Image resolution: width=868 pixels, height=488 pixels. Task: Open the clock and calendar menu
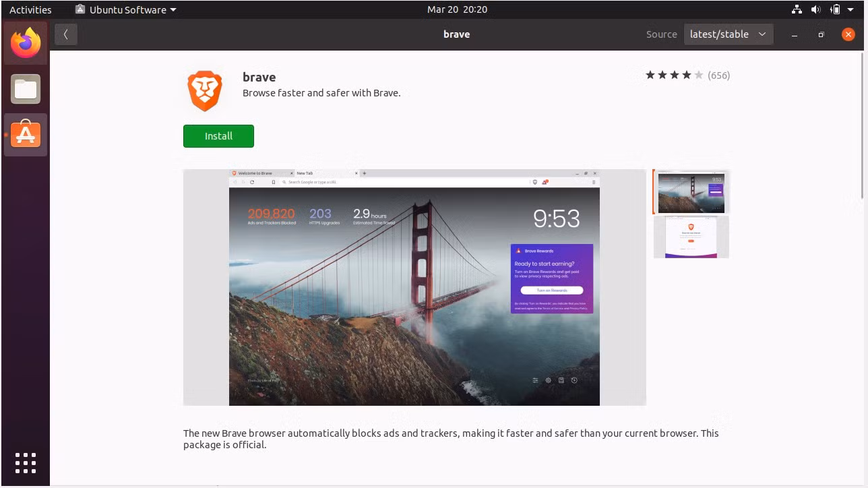coord(457,9)
